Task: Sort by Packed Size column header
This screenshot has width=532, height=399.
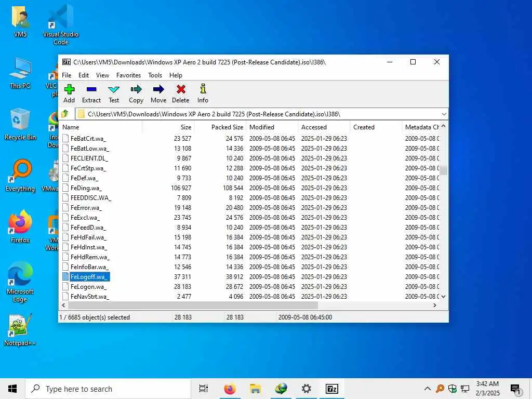Action: (x=220, y=127)
